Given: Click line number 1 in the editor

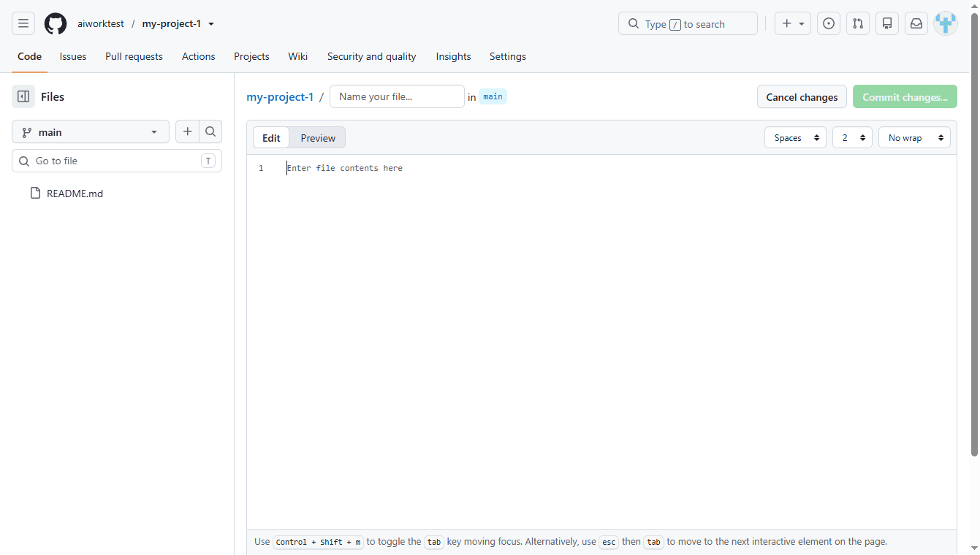Looking at the screenshot, I should click(261, 168).
